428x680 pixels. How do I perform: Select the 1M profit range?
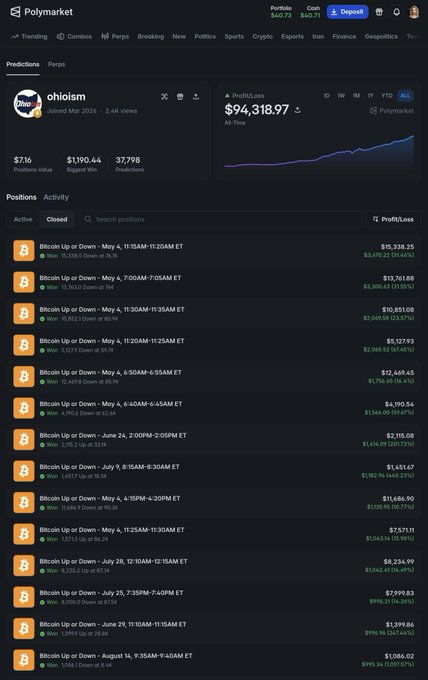pos(356,95)
